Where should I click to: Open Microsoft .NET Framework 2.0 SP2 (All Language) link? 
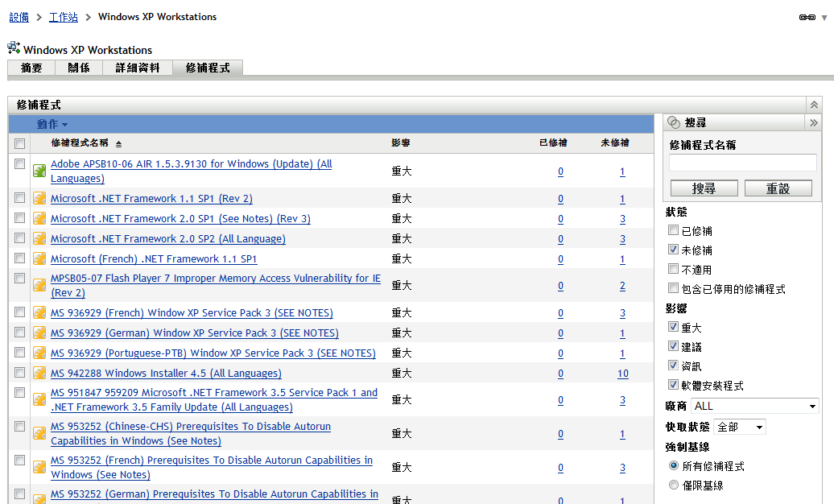pyautogui.click(x=168, y=239)
